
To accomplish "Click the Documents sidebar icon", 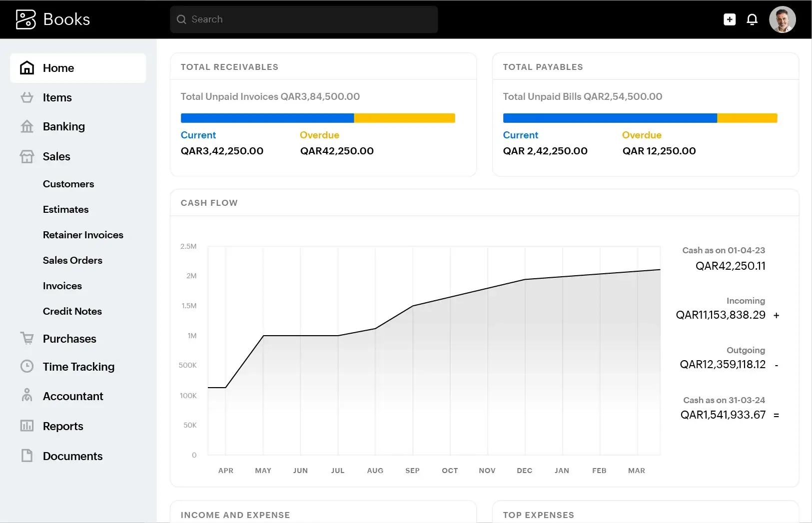I will pyautogui.click(x=26, y=456).
